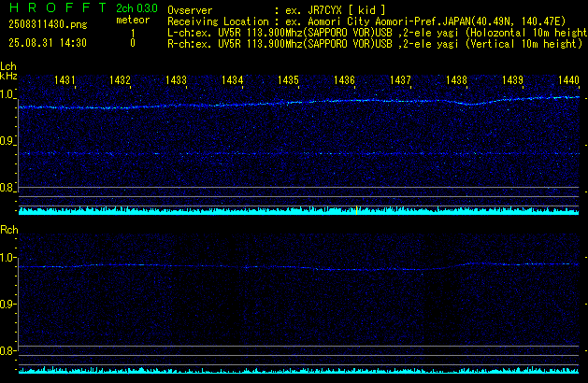Viewport: 588px width, 383px height.
Task: Click the Lch 1.0 frequency axis label
Action: pos(7,94)
